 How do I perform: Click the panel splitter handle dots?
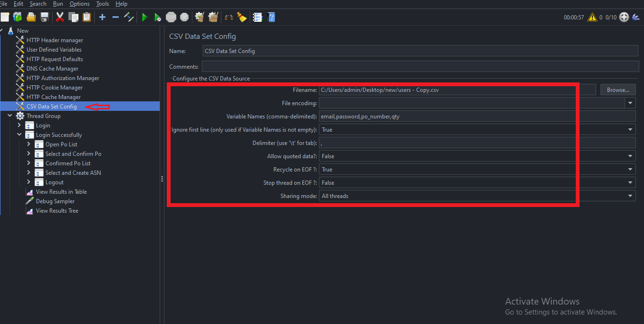(162, 179)
